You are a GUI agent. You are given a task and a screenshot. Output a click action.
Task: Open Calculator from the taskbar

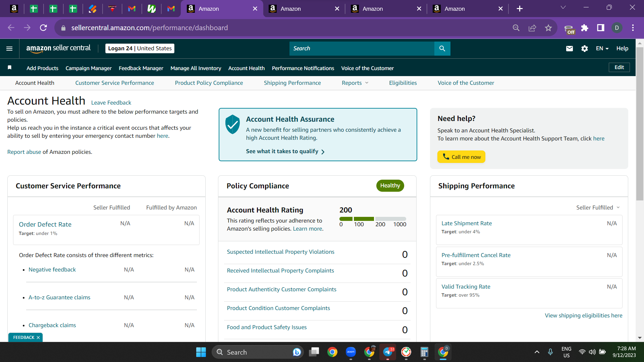click(x=424, y=352)
